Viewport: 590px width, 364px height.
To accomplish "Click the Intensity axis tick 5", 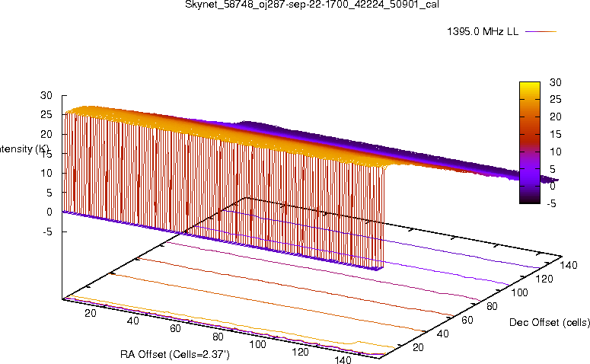I will (x=49, y=193).
